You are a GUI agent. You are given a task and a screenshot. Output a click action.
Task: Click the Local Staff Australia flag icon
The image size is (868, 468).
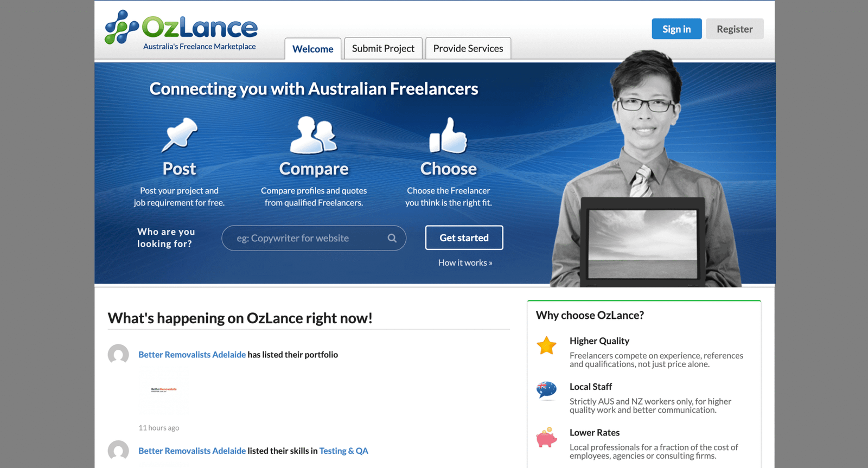(546, 390)
